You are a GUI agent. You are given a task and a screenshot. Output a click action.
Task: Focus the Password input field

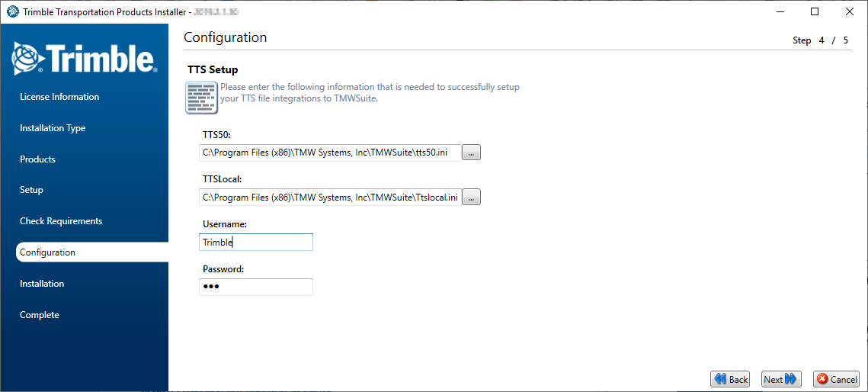256,287
